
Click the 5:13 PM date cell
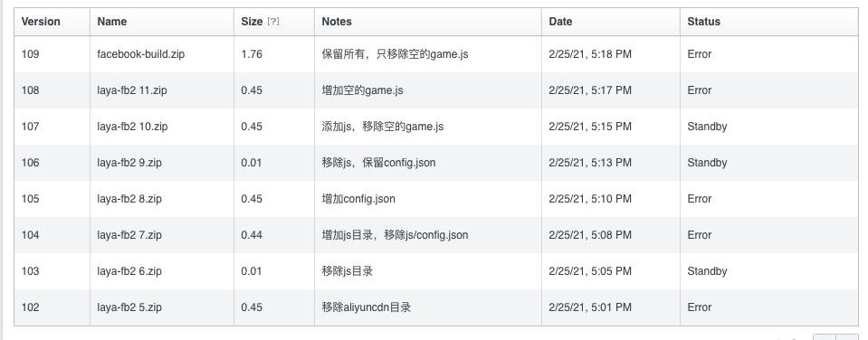(x=590, y=163)
